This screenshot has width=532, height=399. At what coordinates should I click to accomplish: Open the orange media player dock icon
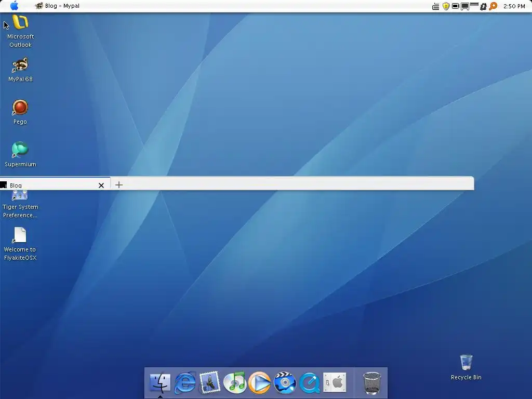[x=260, y=383]
